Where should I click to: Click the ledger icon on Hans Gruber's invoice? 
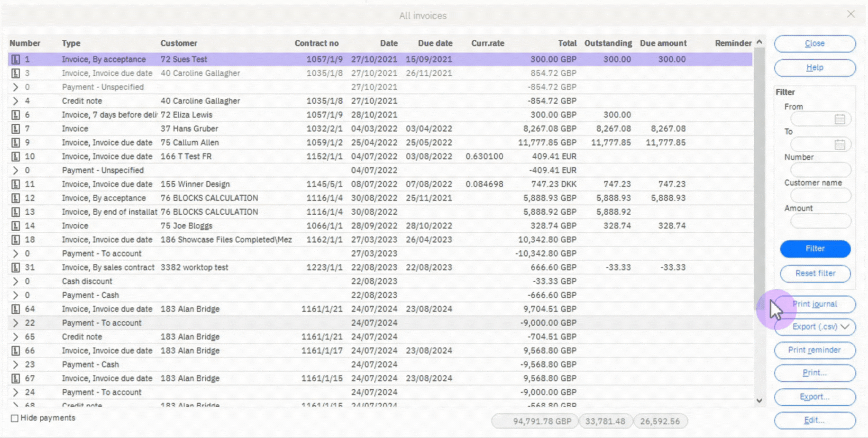coord(15,128)
